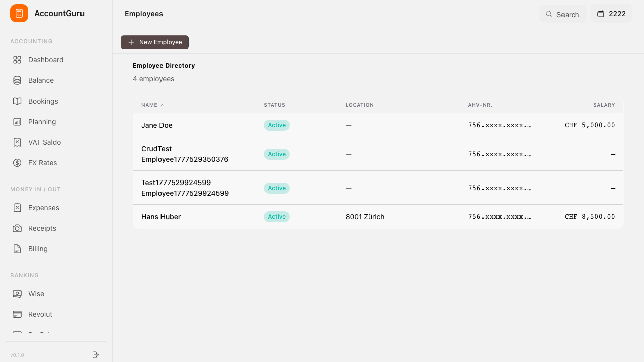The width and height of the screenshot is (644, 362).
Task: Click Active badge for Hans Huber
Action: coord(277,217)
